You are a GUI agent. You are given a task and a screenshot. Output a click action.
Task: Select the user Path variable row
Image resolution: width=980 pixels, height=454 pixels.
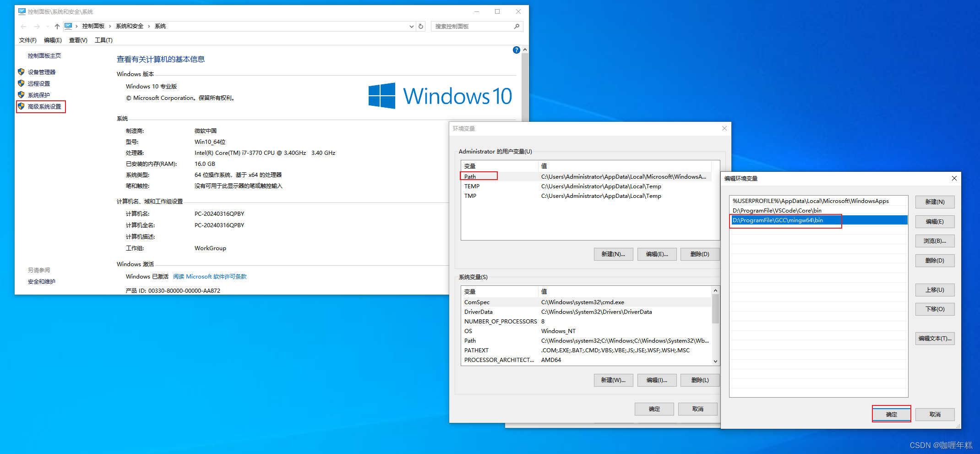[x=586, y=176]
